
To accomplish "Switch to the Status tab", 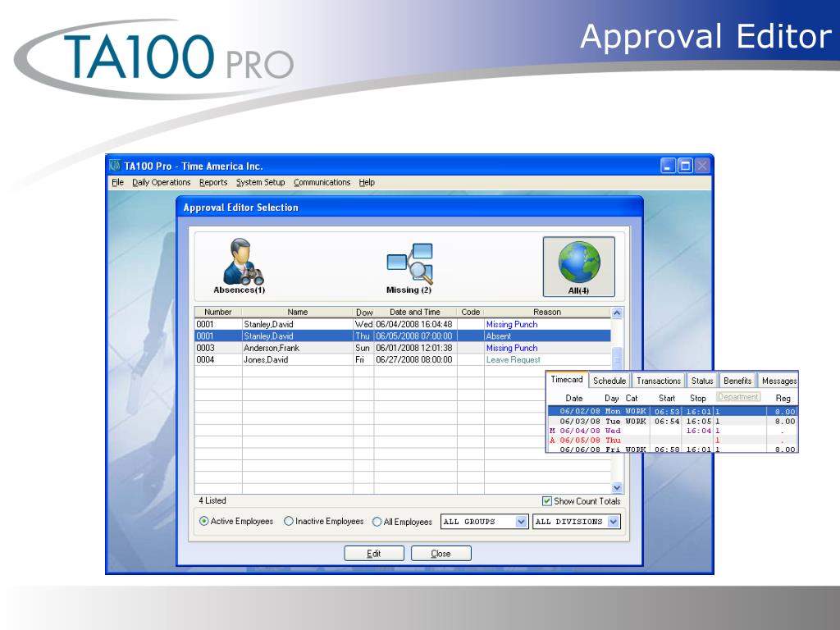I will [x=702, y=381].
